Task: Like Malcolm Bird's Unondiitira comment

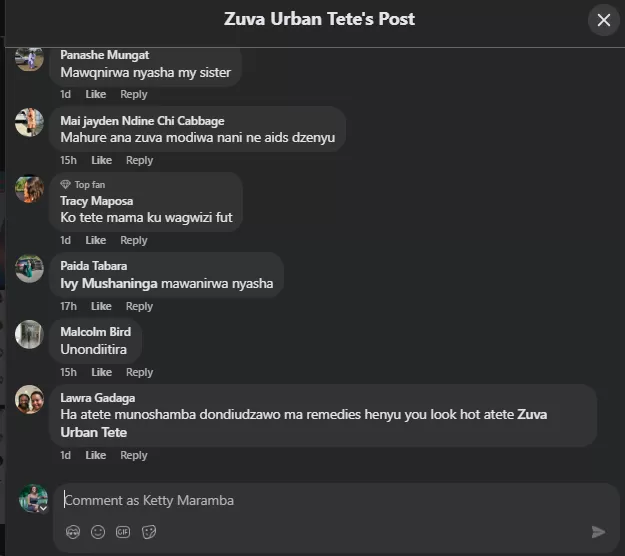Action: click(102, 372)
